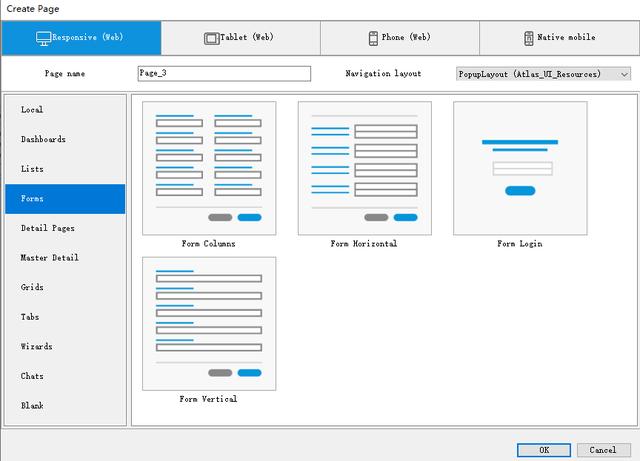The image size is (640, 461).
Task: Switch to the Native mobile tab label
Action: tap(566, 37)
